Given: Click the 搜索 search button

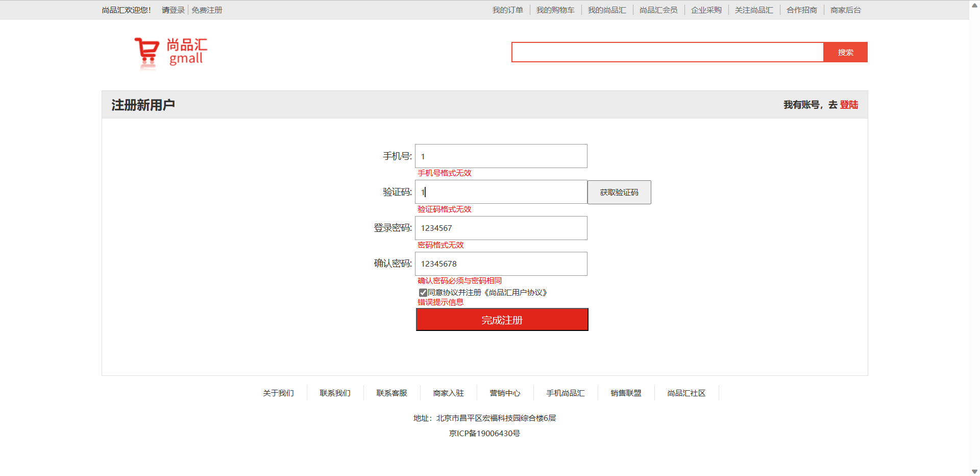Looking at the screenshot, I should click(845, 52).
